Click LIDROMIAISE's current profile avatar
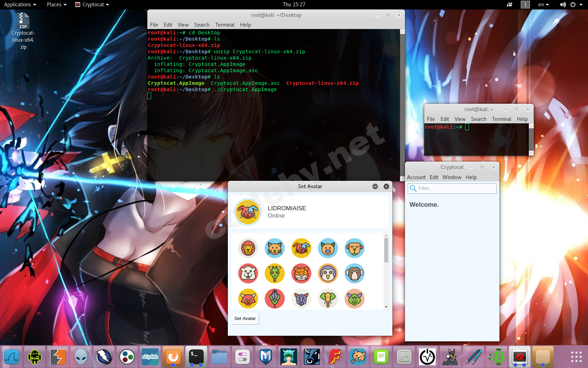588x368 pixels. [x=248, y=212]
